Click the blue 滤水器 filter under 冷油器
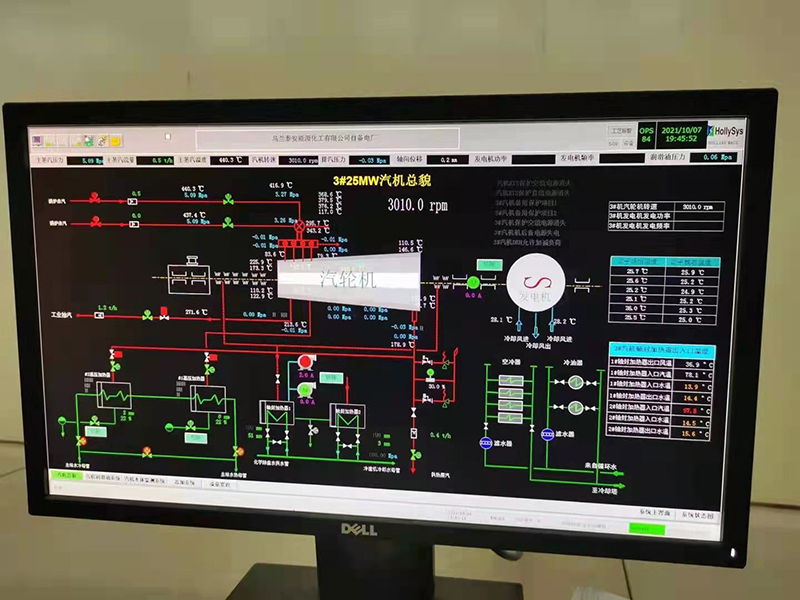Screen dimensions: 800x600 pyautogui.click(x=547, y=435)
